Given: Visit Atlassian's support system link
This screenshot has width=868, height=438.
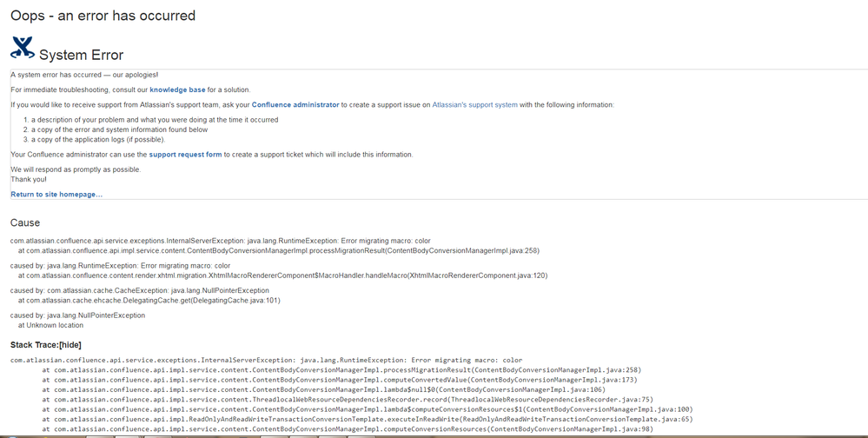Looking at the screenshot, I should tap(474, 104).
